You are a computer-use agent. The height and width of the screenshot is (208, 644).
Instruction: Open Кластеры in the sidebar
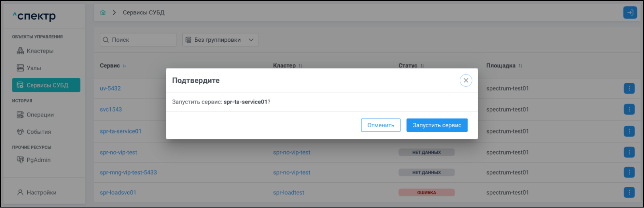(40, 51)
